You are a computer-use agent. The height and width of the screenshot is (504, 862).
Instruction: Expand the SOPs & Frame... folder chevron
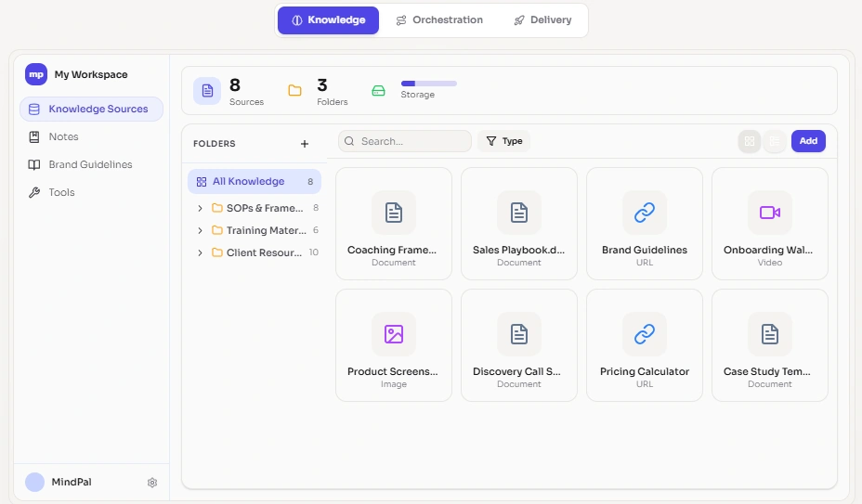pyautogui.click(x=200, y=208)
